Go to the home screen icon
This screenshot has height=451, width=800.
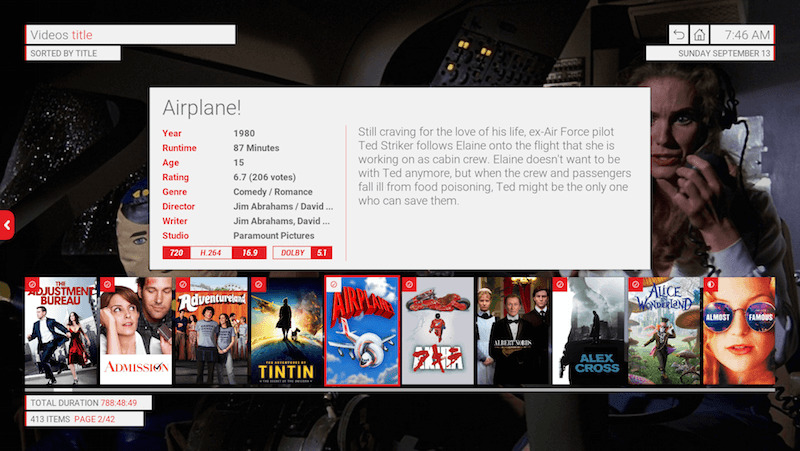pyautogui.click(x=699, y=35)
